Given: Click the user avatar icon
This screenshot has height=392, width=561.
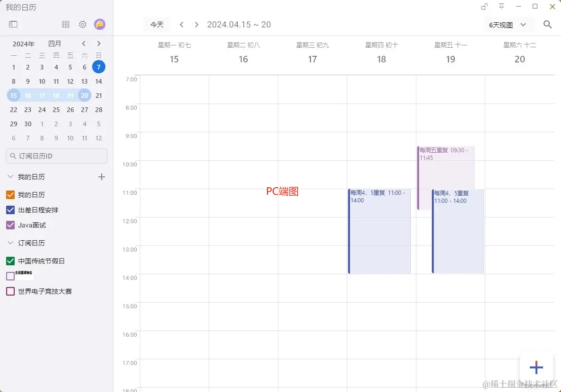Looking at the screenshot, I should (x=100, y=24).
